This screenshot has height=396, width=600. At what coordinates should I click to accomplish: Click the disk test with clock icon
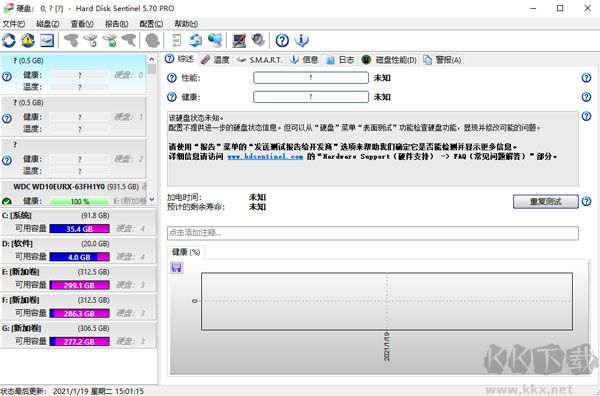pyautogui.click(x=91, y=40)
